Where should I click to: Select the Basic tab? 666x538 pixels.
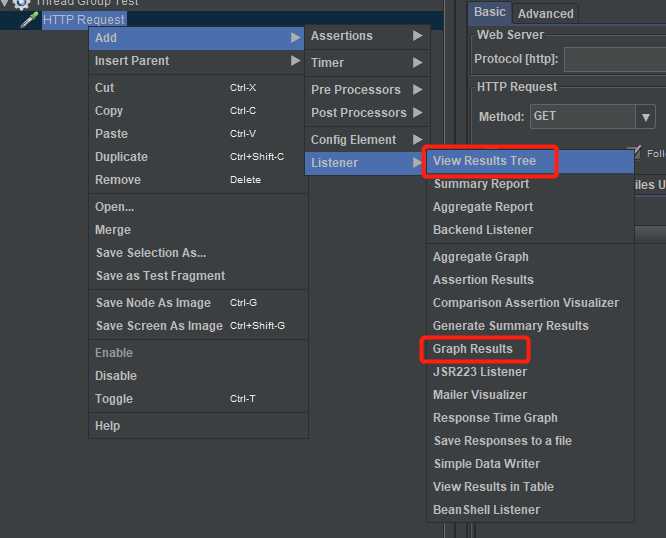tap(490, 12)
